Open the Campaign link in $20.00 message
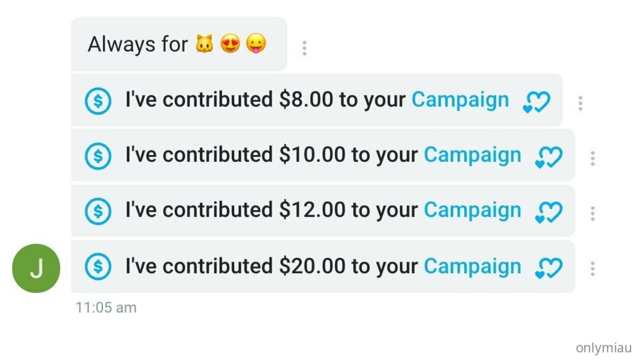 pos(472,266)
